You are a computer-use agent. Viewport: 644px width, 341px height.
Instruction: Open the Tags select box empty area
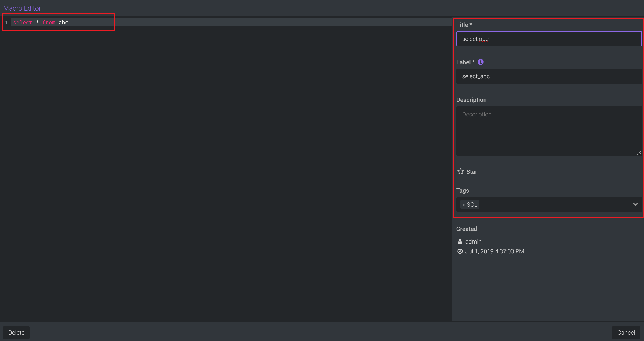[550, 205]
